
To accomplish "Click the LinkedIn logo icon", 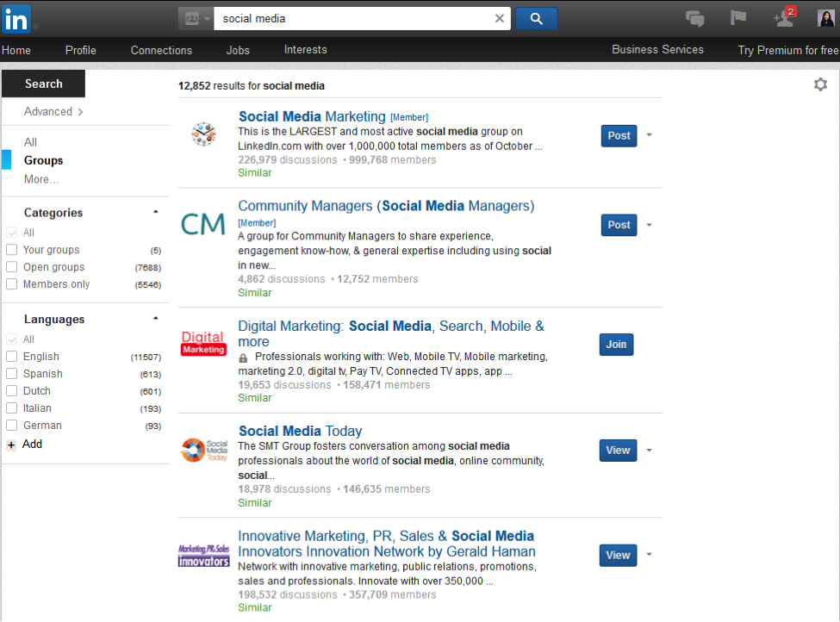I will coord(16,19).
